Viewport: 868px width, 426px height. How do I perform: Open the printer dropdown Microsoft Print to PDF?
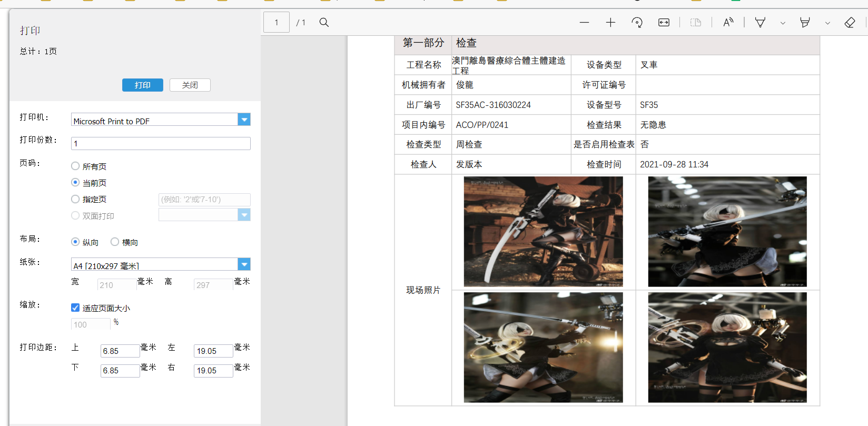tap(161, 120)
